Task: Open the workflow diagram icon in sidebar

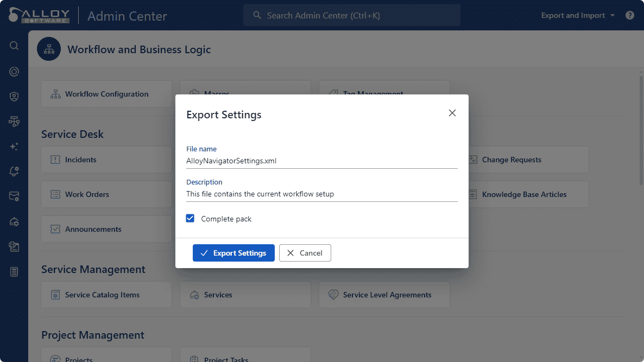Action: (14, 122)
